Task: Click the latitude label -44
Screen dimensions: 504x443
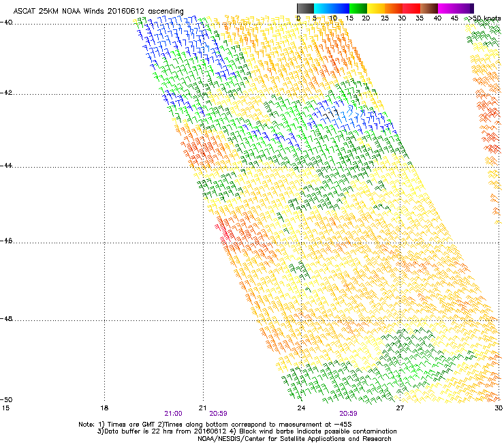Action: click(x=6, y=166)
